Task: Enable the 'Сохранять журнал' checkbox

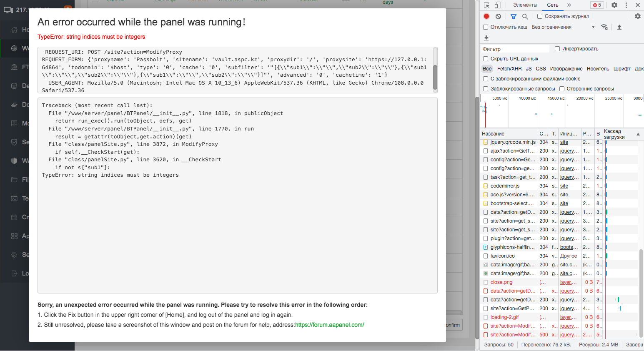Action: tap(540, 16)
